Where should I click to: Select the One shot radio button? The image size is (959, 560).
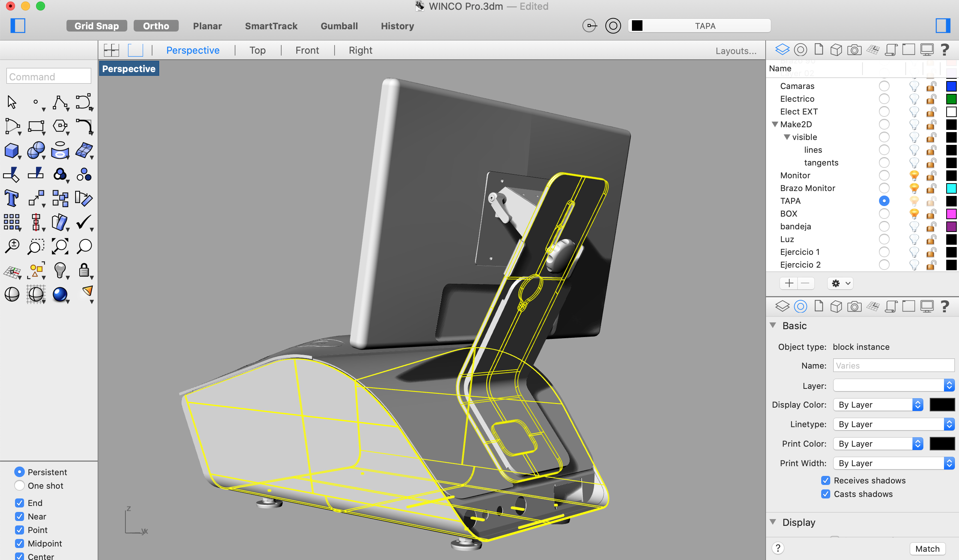coord(20,485)
